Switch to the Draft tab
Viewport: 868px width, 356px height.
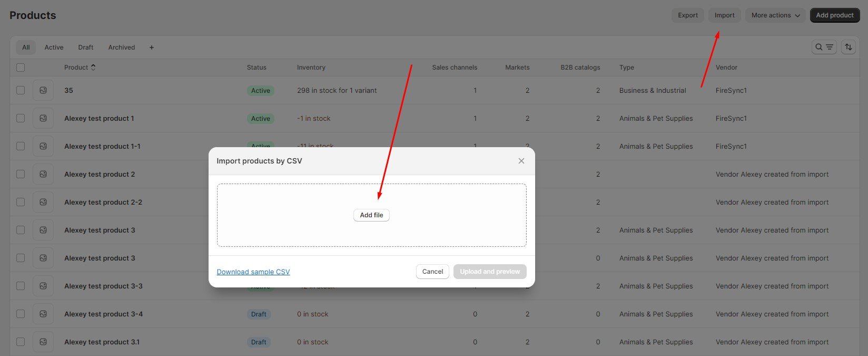[x=86, y=47]
